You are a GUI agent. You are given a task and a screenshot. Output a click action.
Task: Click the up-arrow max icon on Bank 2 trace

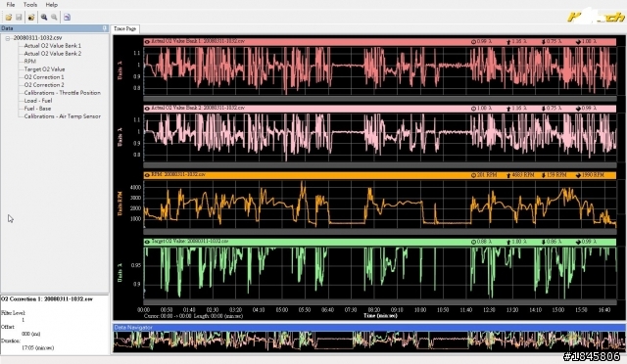tap(508, 109)
